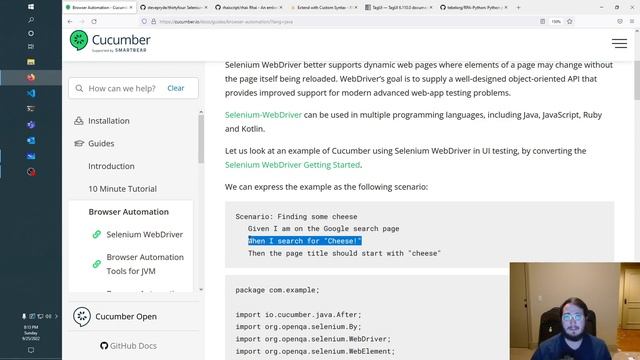
Task: Switch to the RPA-Python GitHub tab
Action: pos(473,7)
